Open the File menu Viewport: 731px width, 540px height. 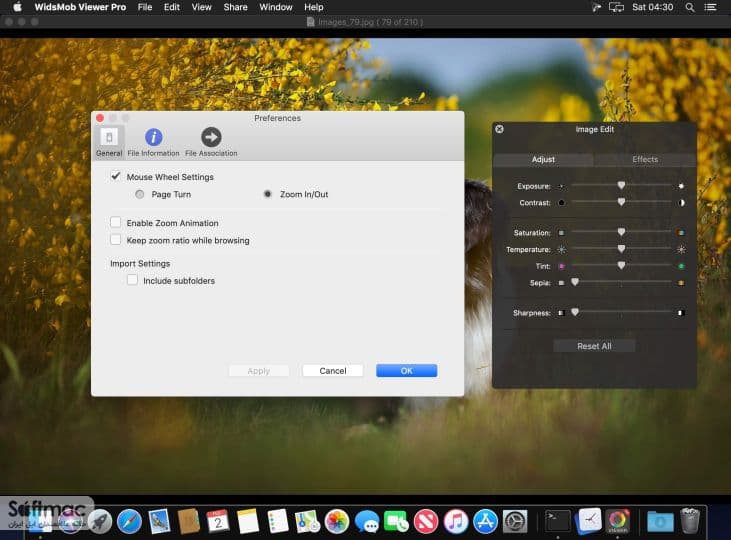(x=145, y=7)
